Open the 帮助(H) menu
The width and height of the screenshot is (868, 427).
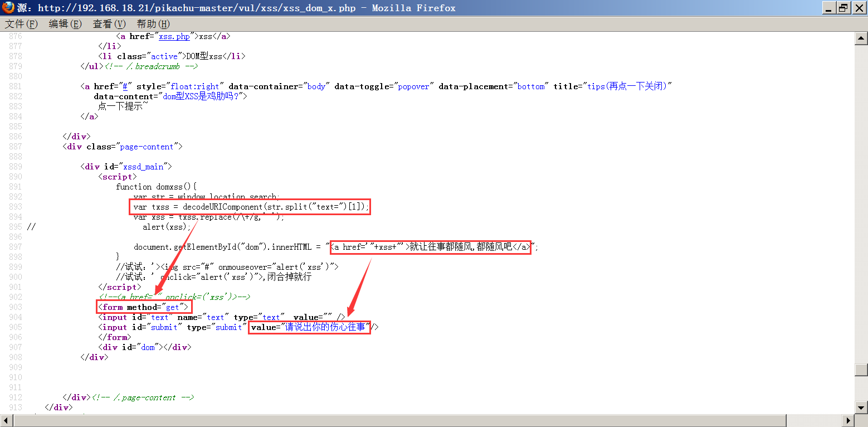coord(153,24)
